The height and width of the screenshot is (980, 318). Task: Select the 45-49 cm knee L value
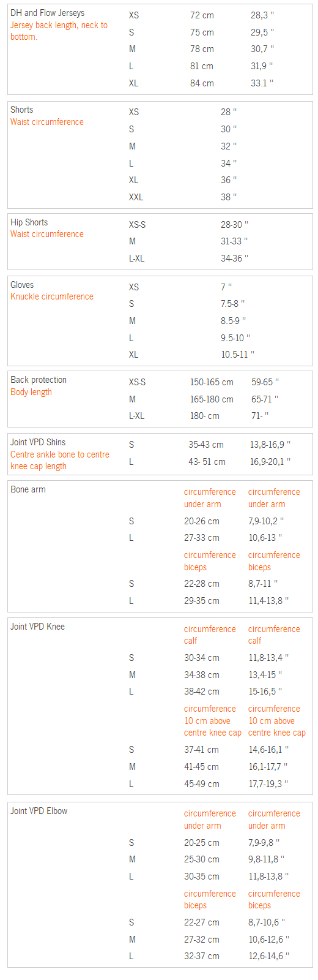coord(201,784)
